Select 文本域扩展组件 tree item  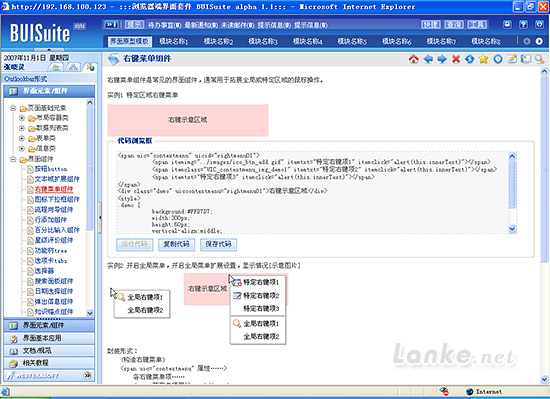57,179
